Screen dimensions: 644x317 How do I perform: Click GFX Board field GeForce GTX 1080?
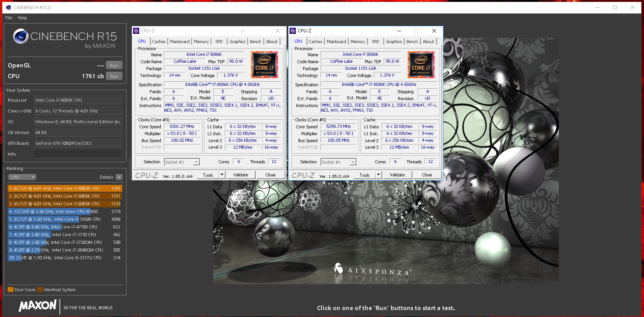(78, 143)
